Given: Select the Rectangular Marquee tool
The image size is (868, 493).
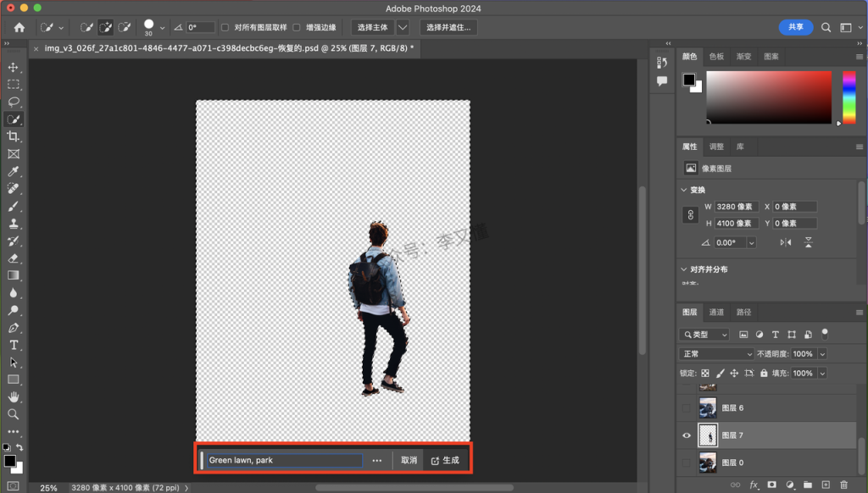Looking at the screenshot, I should (14, 85).
